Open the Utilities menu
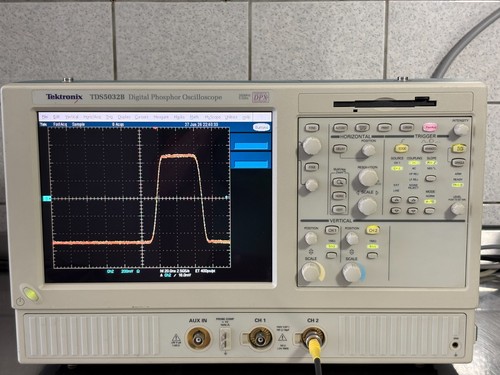The image size is (500, 375). pyautogui.click(x=231, y=117)
